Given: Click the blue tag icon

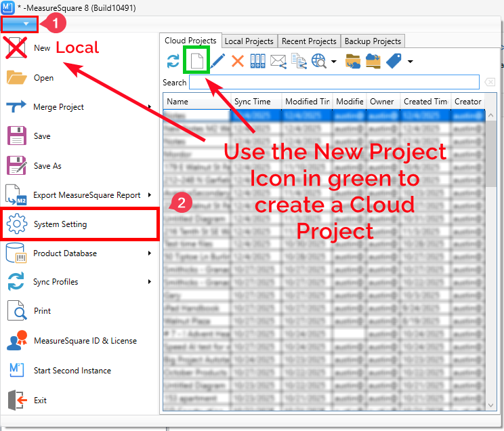Looking at the screenshot, I should 394,61.
